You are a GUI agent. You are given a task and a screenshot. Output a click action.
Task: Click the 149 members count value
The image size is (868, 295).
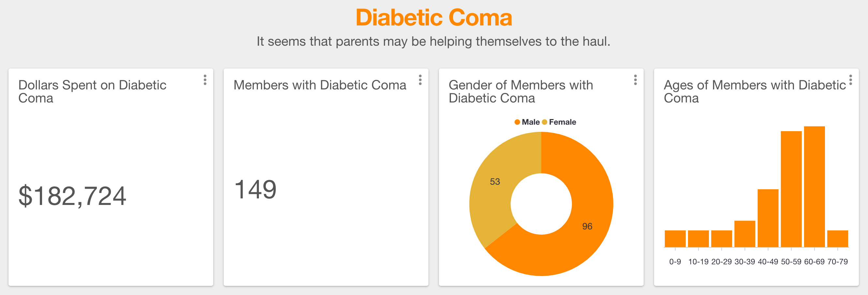coord(255,190)
